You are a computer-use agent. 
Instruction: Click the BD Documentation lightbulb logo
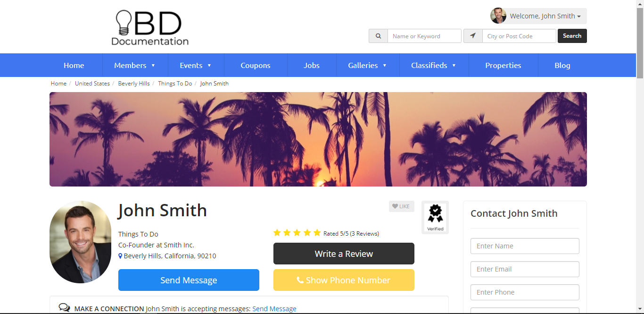pos(150,28)
